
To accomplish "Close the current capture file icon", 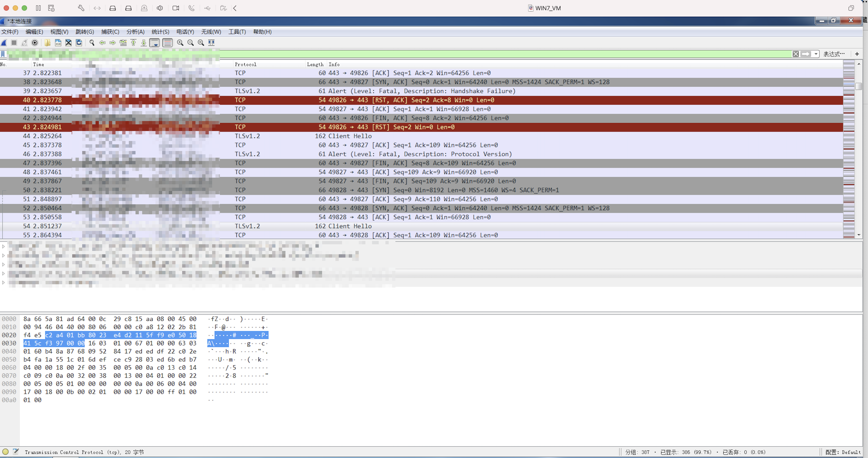I will click(68, 43).
